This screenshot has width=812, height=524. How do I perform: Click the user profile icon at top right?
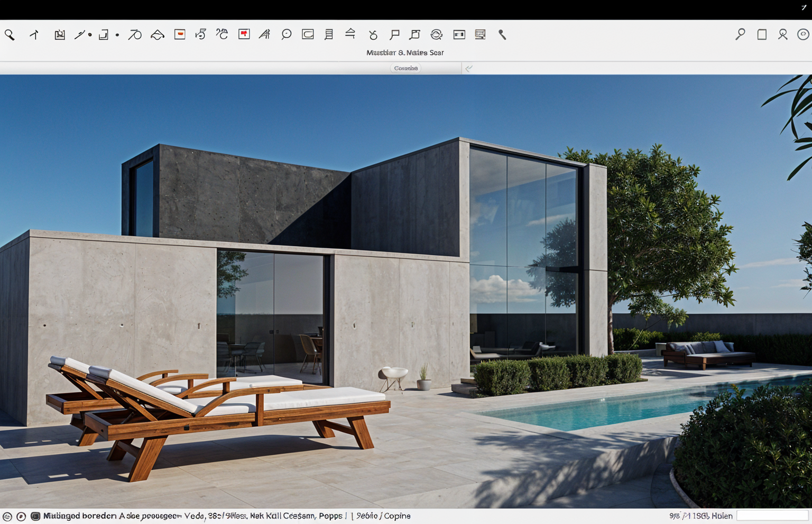(782, 34)
